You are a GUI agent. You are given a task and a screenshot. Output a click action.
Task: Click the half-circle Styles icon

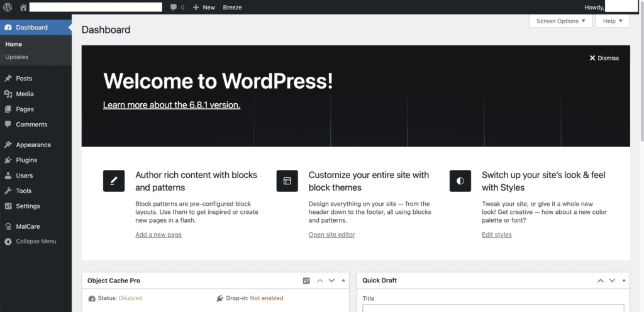tap(460, 181)
